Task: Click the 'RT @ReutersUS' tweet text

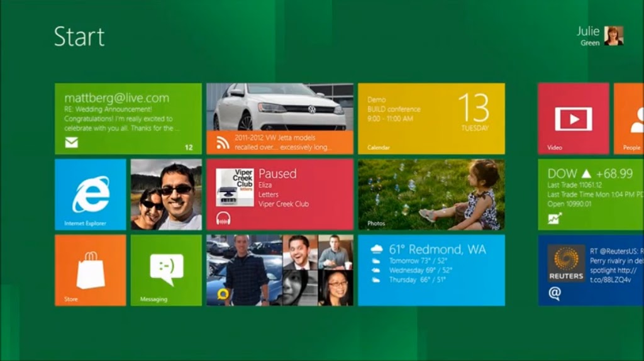Action: pos(614,251)
